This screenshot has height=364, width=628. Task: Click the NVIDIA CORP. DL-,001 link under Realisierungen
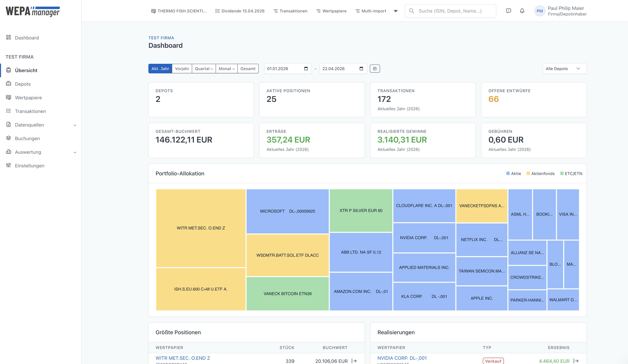point(402,358)
